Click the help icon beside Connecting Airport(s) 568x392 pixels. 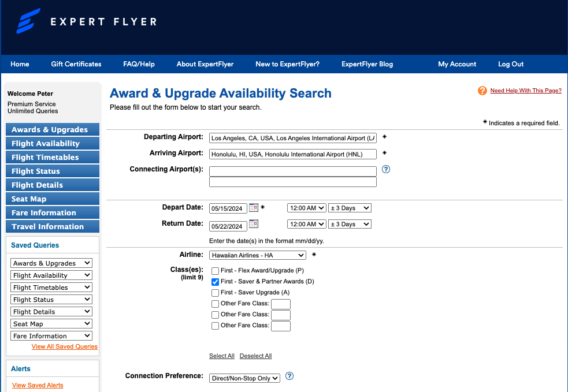coord(386,169)
